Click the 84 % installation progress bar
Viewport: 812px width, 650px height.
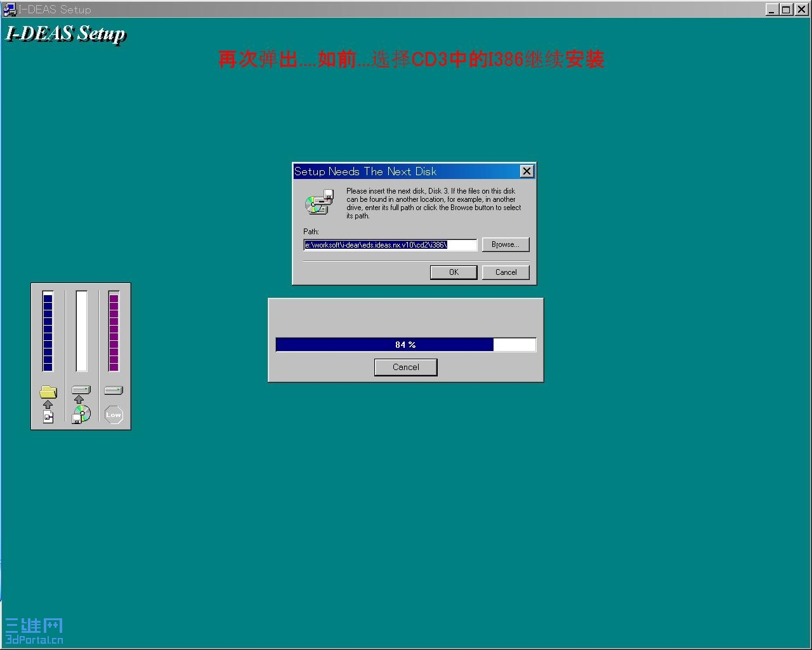tap(406, 345)
